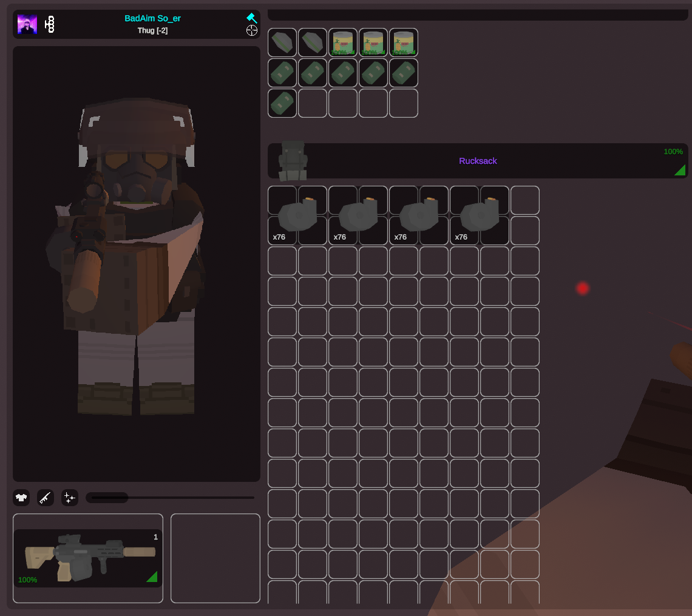Click the rifle's 100% durability text

27,580
